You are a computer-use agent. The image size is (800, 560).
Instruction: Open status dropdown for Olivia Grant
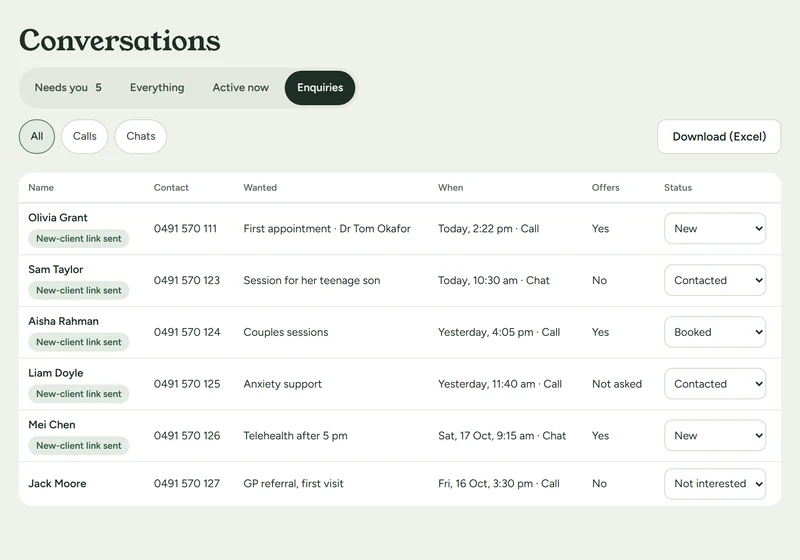(715, 228)
